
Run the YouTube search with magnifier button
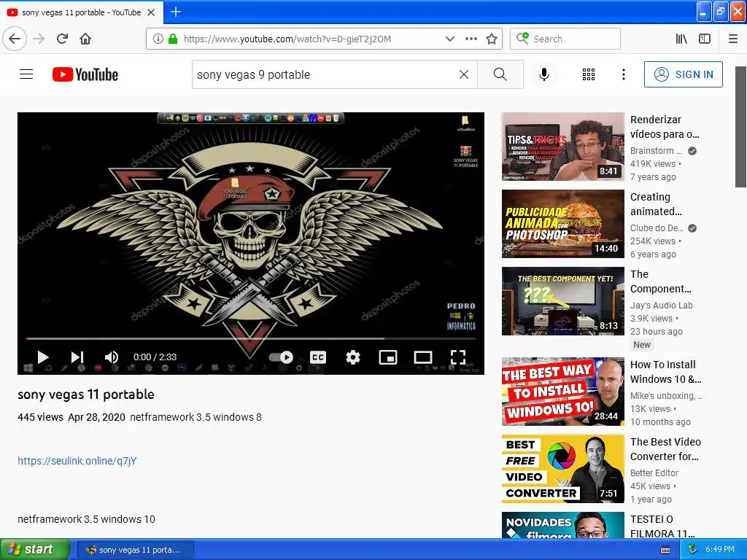(500, 74)
